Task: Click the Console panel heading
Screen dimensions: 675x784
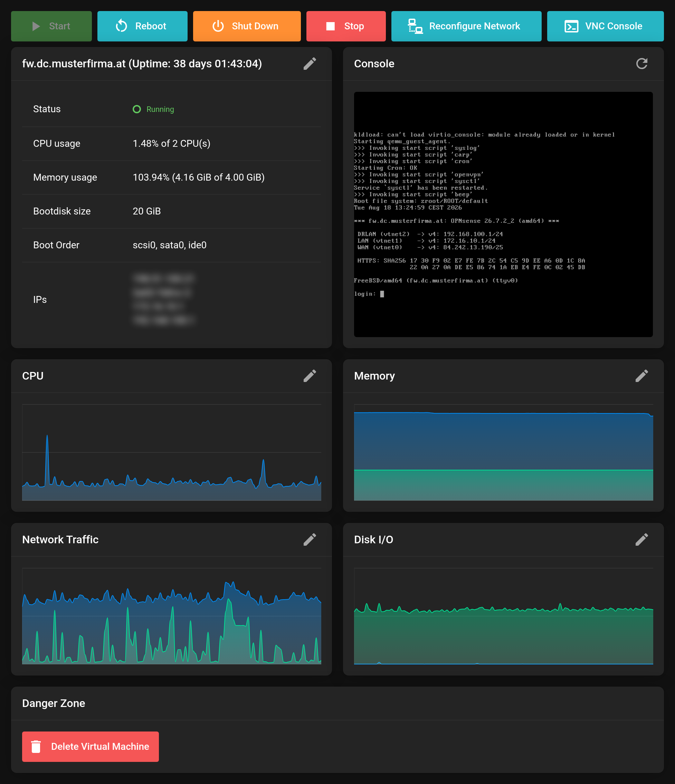Action: 374,64
